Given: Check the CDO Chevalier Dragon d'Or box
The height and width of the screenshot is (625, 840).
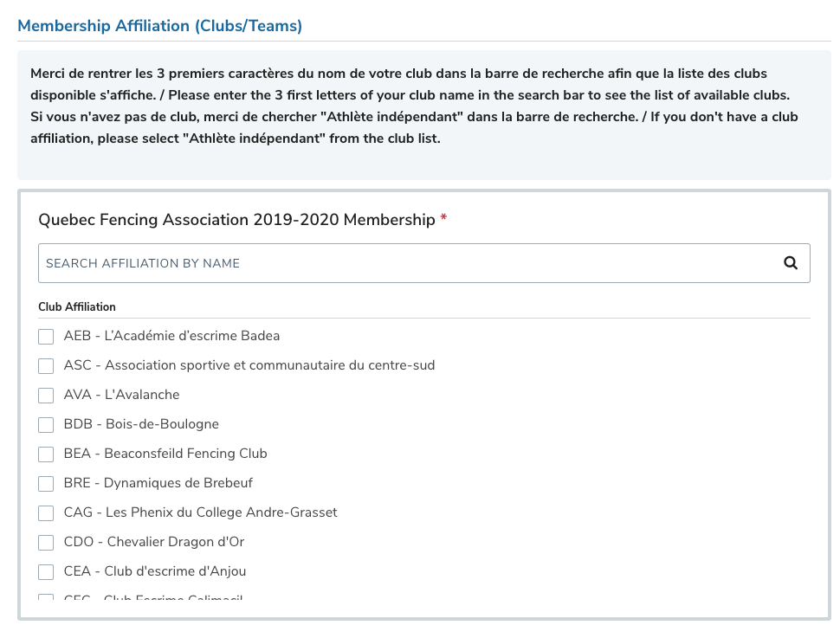Looking at the screenshot, I should (46, 543).
